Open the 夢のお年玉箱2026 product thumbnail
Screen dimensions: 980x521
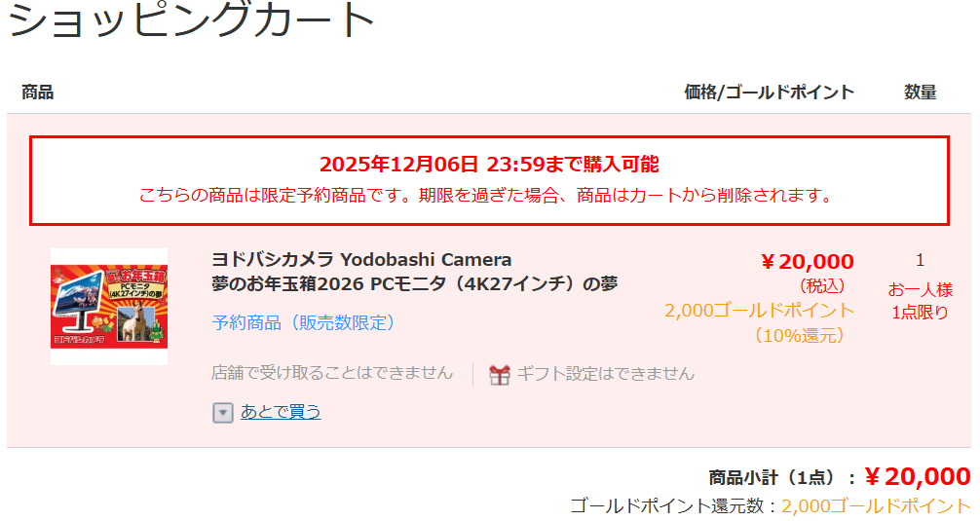click(109, 307)
